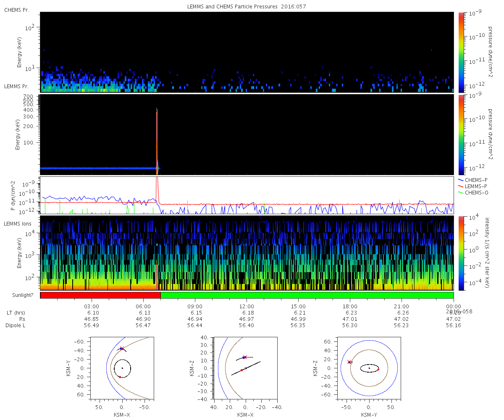The height and width of the screenshot is (420, 504).
Task: Open the KSM-X versus KSM-Y orbit plot
Action: (x=122, y=367)
